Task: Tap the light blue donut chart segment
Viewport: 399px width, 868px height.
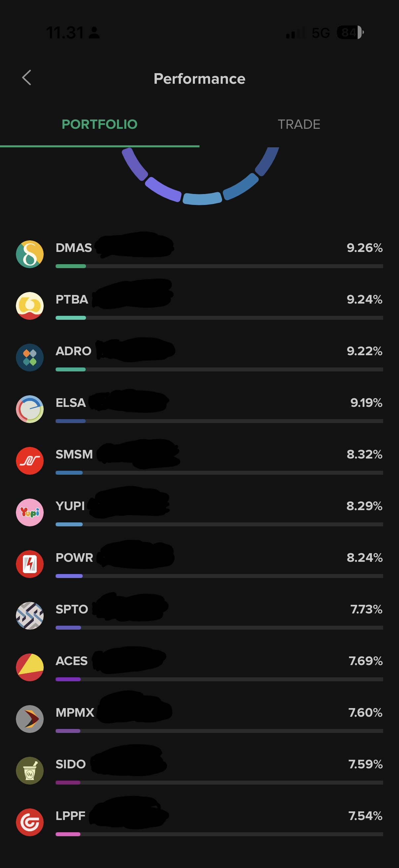Action: tap(202, 199)
